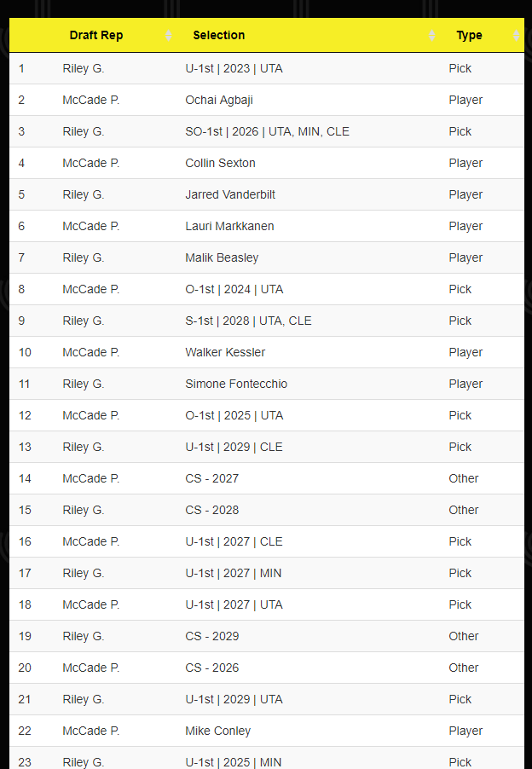Click the Collin Sexton selection cell
This screenshot has height=769, width=532.
point(309,164)
